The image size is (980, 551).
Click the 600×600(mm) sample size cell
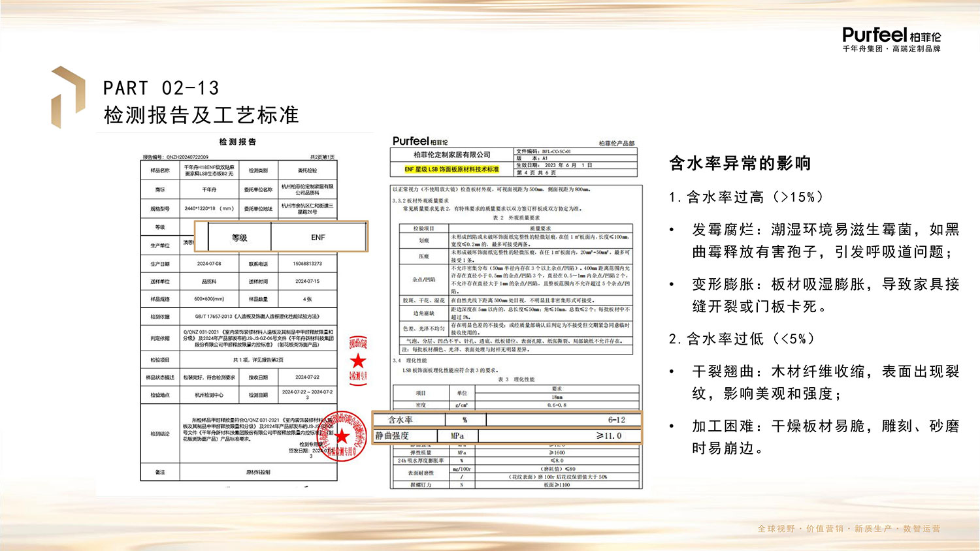[x=209, y=299]
